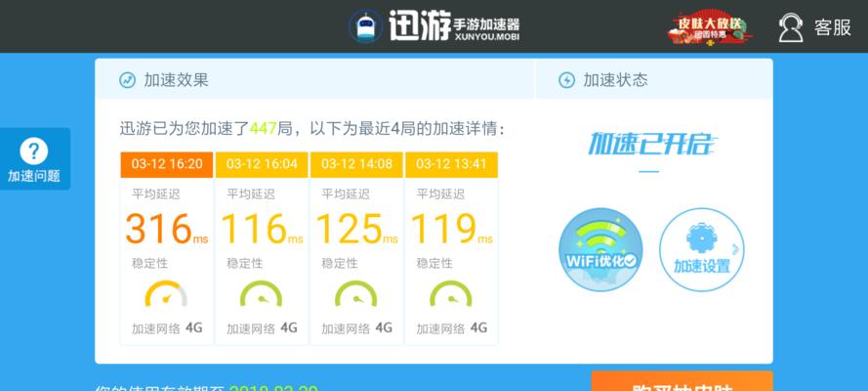Viewport: 868px width, 391px height.
Task: Open 加速设置 settings
Action: pyautogui.click(x=701, y=250)
